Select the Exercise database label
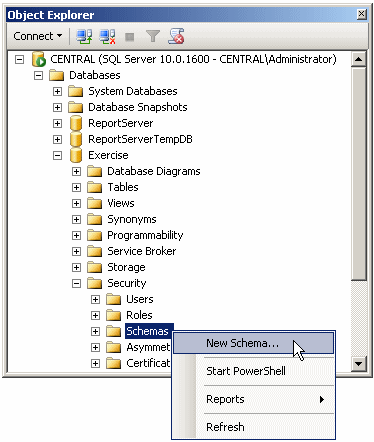Image resolution: width=374 pixels, height=442 pixels. (108, 155)
